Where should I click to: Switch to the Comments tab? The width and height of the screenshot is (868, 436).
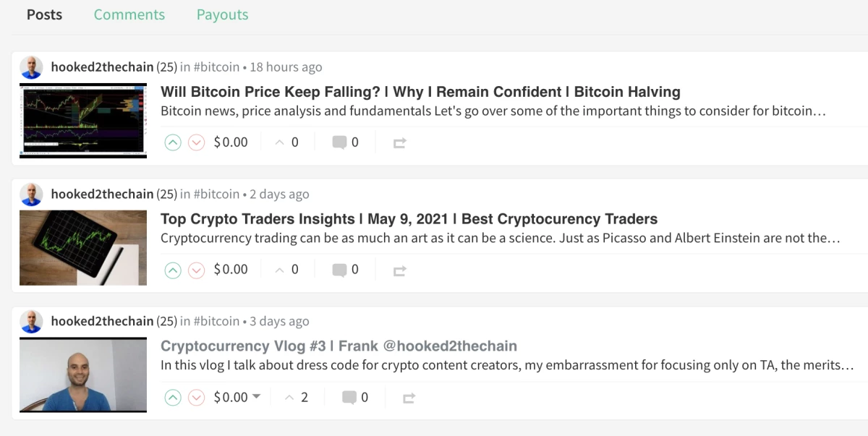(x=129, y=14)
